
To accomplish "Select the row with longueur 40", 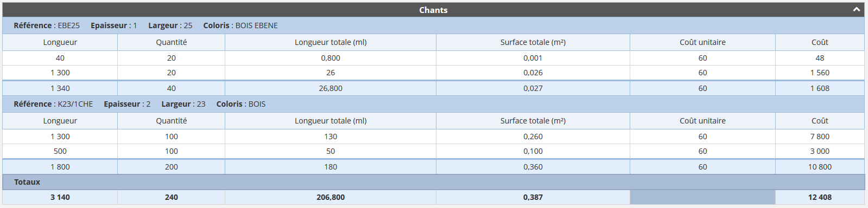I will tap(433, 58).
